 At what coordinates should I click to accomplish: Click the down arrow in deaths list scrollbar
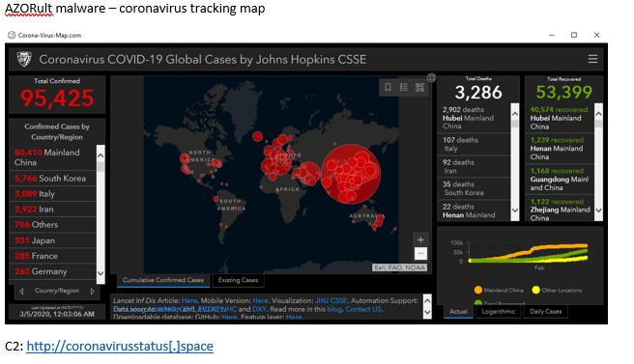[x=515, y=210]
